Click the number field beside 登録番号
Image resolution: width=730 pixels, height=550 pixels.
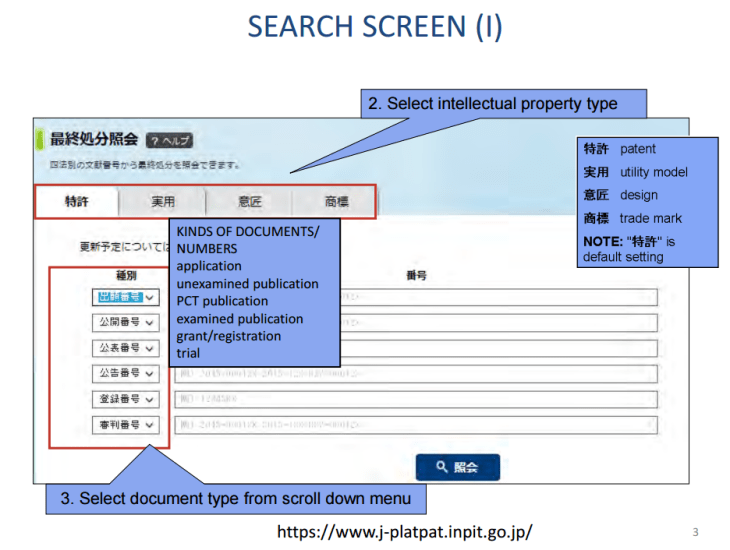pos(416,399)
